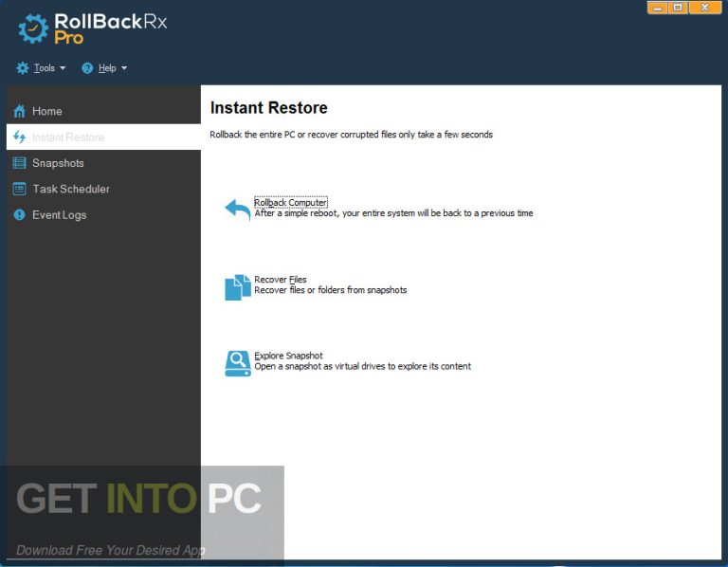Open the Tools menu
The image size is (728, 567).
[41, 68]
